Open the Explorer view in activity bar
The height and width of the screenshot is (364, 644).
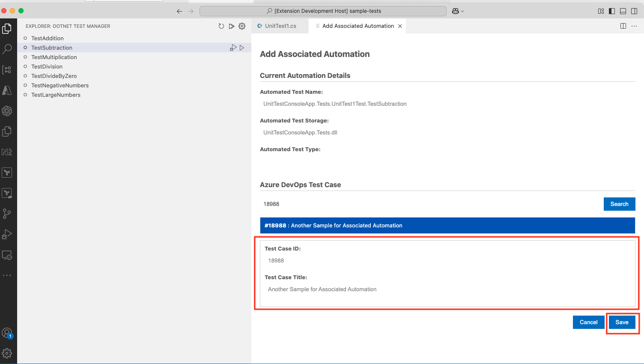pyautogui.click(x=7, y=29)
